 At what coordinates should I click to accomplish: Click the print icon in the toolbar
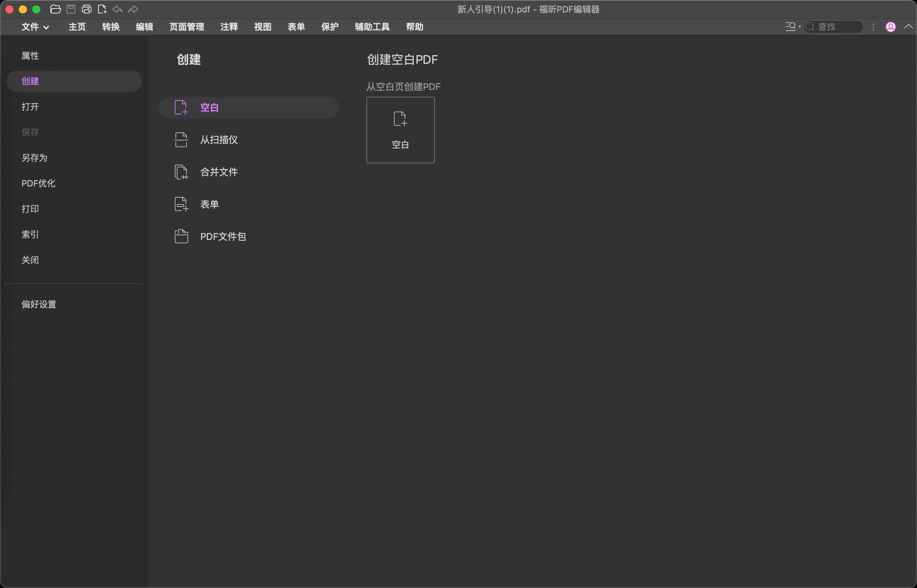tap(86, 9)
